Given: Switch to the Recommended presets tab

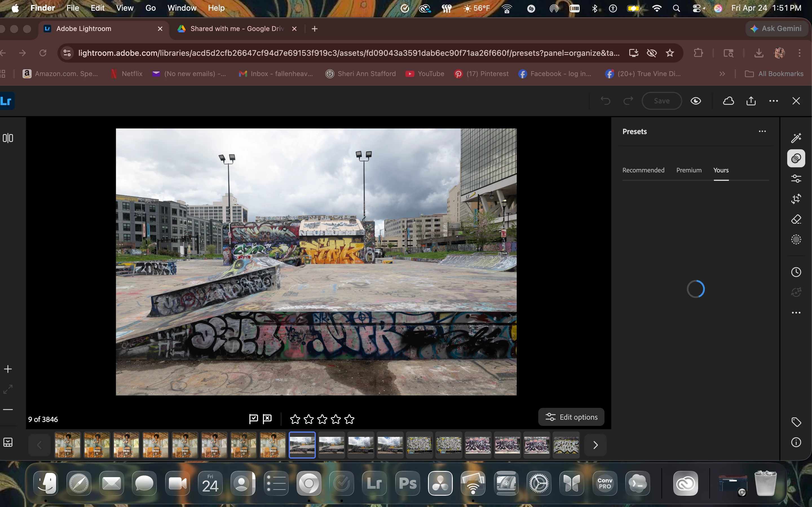Looking at the screenshot, I should [643, 170].
